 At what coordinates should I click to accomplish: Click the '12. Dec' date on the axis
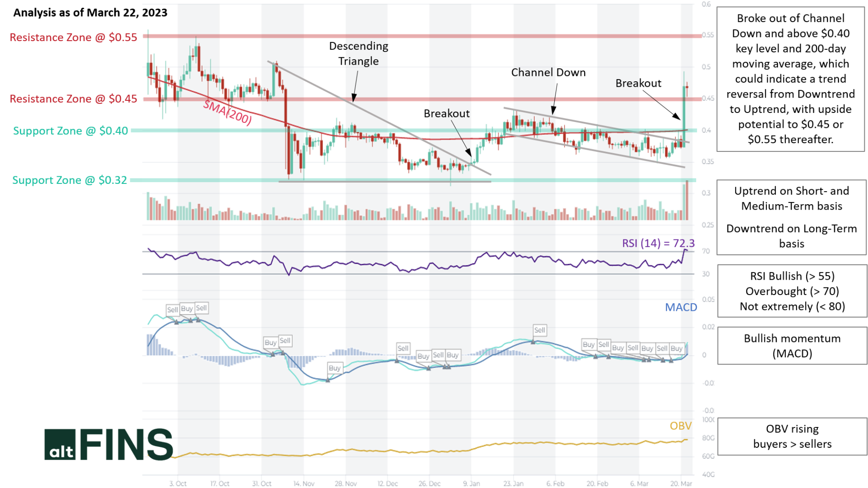click(x=388, y=483)
